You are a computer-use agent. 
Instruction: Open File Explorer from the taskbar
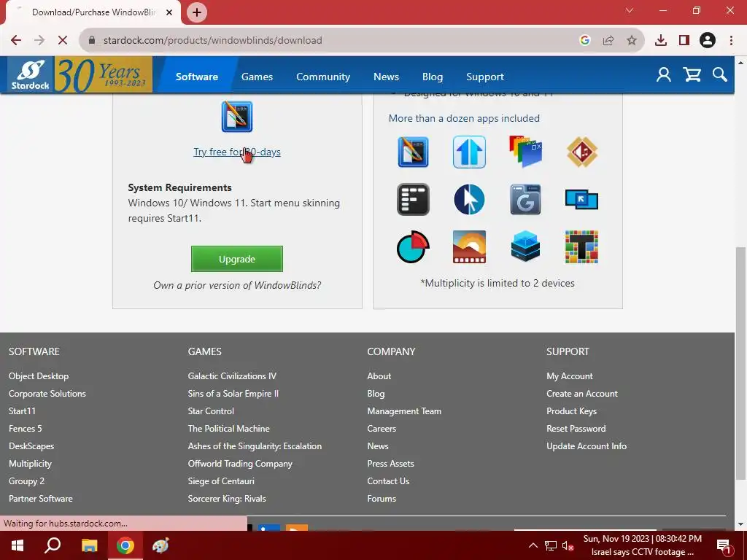point(89,545)
